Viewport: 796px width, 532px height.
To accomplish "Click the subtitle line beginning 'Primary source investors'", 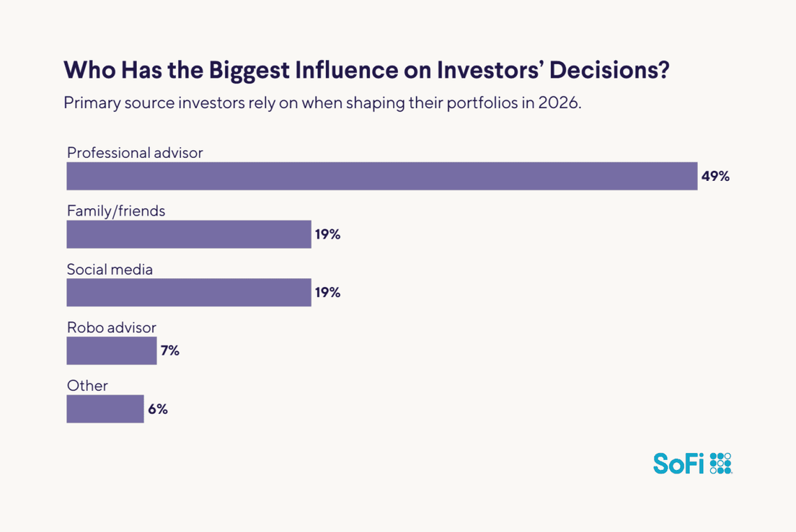I will [322, 103].
